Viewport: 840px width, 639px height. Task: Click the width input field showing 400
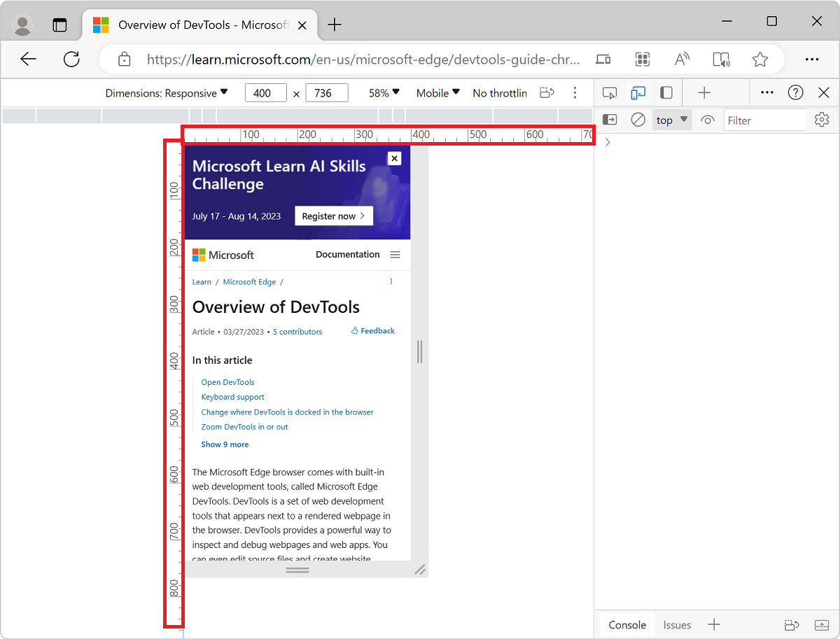click(265, 93)
